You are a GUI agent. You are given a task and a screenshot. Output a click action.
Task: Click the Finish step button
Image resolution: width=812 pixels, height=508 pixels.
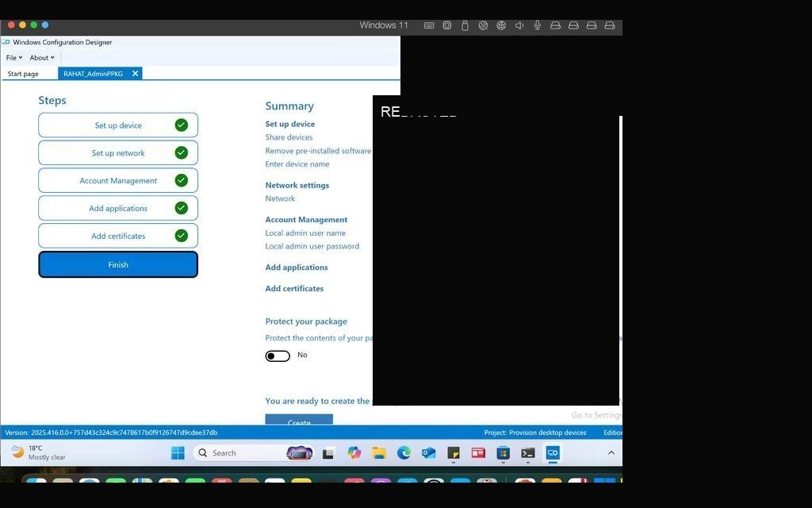(118, 264)
